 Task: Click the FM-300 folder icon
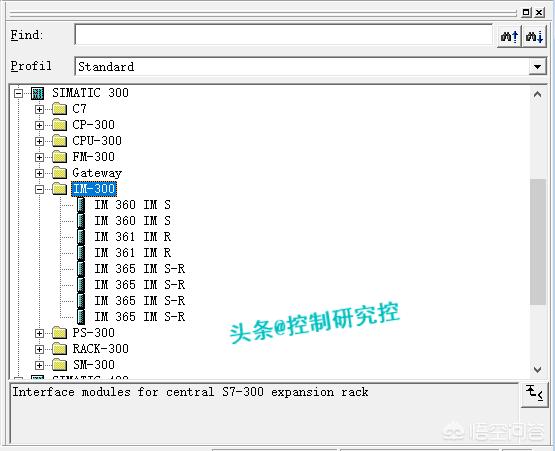pos(59,156)
